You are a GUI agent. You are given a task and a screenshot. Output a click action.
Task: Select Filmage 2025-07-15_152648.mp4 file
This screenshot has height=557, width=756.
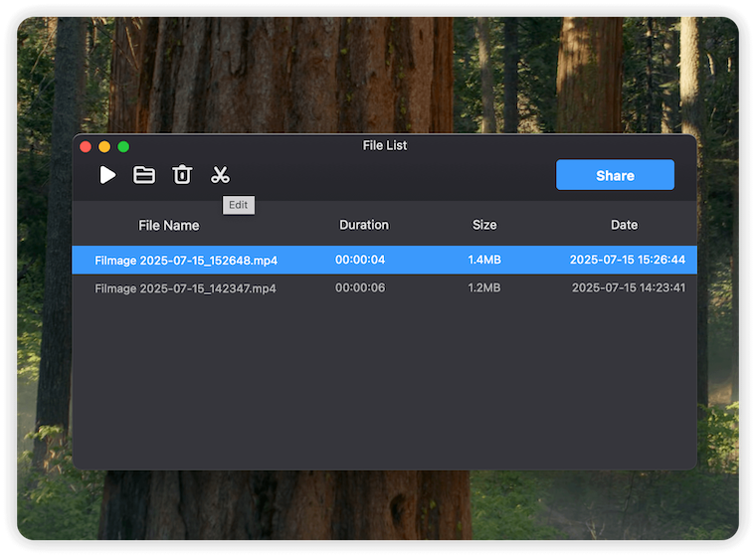click(x=186, y=261)
